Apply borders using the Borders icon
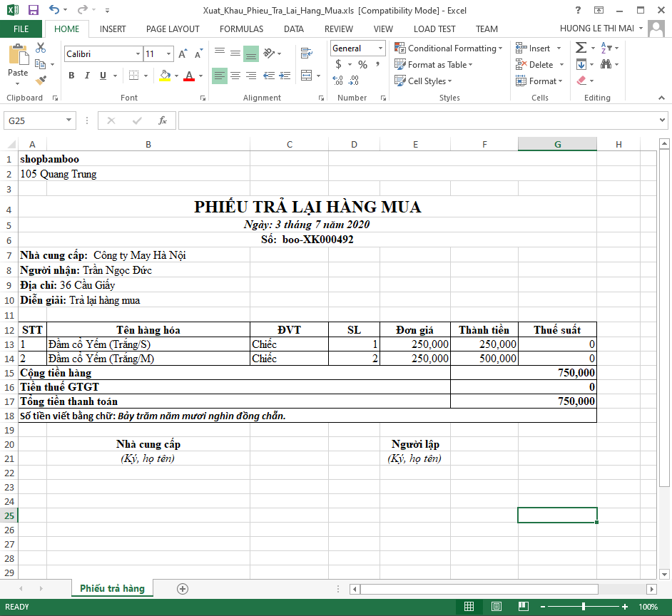672x616 pixels. click(x=133, y=76)
